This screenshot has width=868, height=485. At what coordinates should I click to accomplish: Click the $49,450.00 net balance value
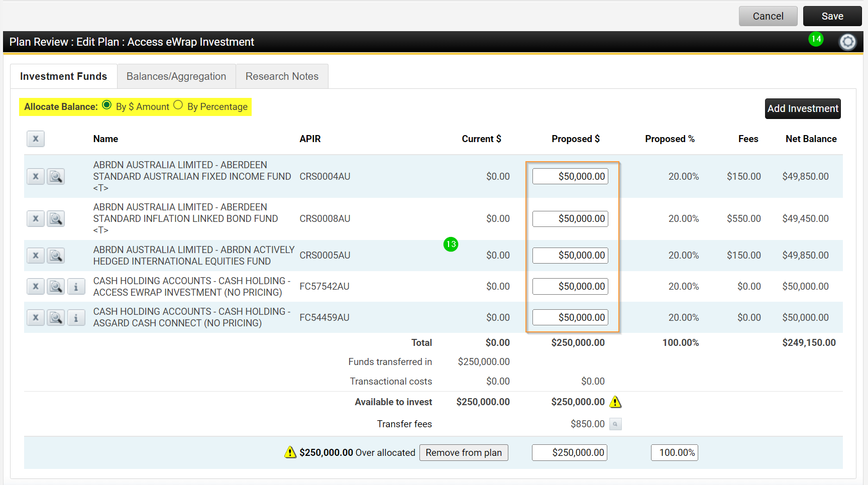coord(805,218)
